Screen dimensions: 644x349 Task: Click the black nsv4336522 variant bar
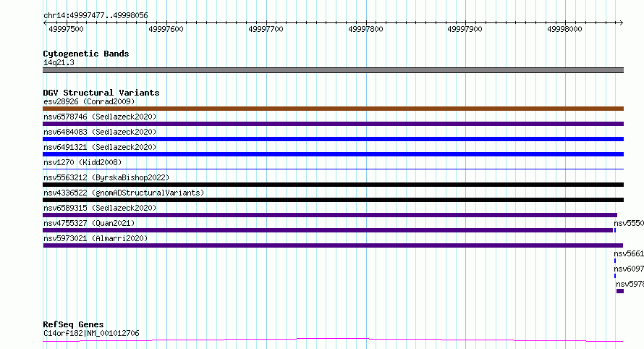(x=333, y=200)
